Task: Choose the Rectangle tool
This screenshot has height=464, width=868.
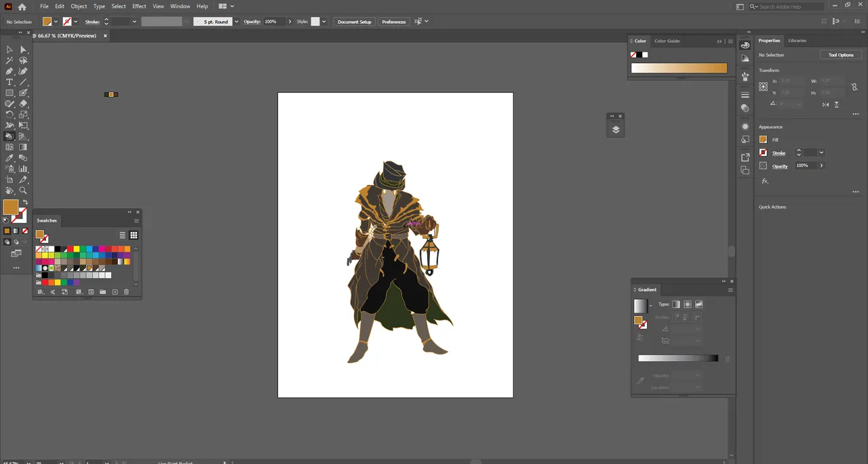Action: (x=9, y=93)
